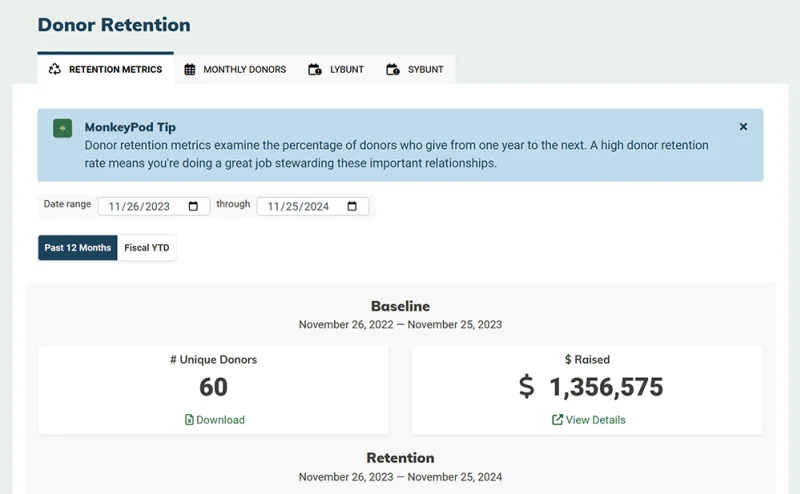This screenshot has width=800, height=494.
Task: Switch to the Fiscal YTD range
Action: [147, 248]
